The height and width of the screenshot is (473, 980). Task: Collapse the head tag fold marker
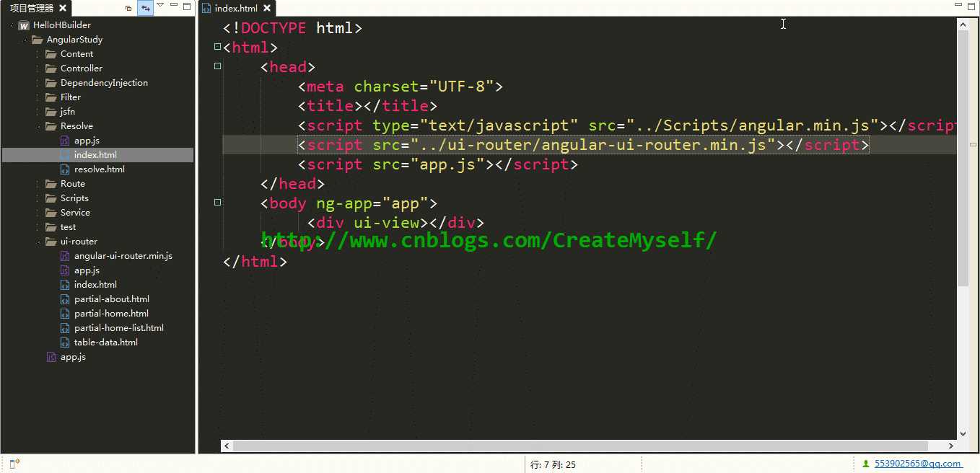coord(217,66)
